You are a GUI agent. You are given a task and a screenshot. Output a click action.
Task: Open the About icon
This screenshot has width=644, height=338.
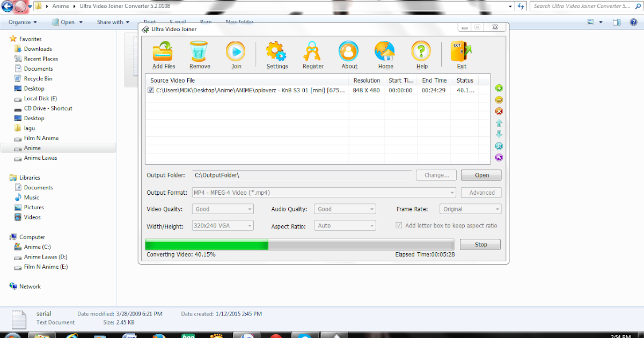click(x=349, y=56)
